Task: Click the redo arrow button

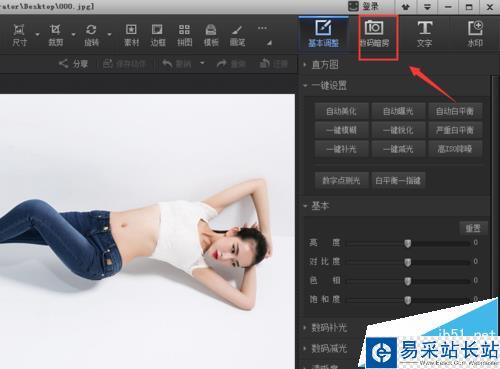Action: coord(231,64)
